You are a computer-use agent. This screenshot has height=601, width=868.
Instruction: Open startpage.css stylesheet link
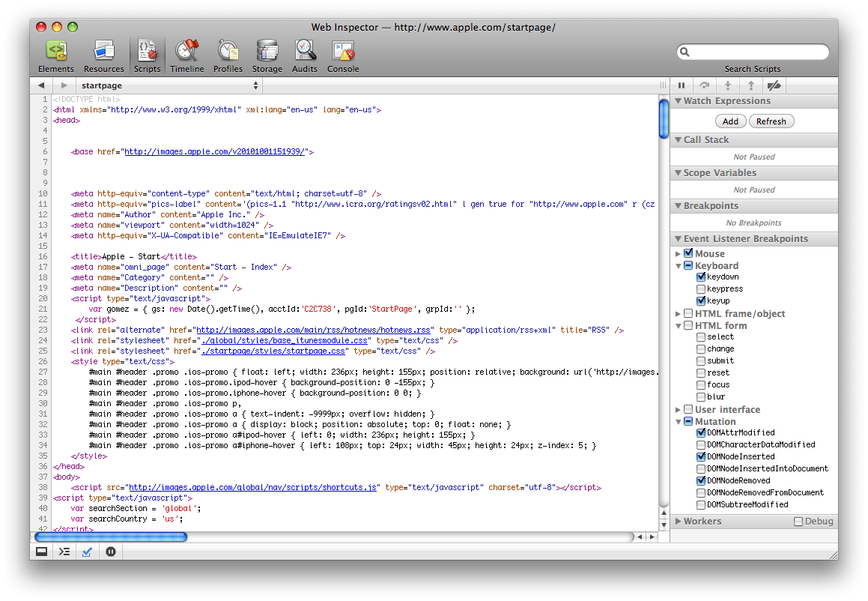click(x=273, y=351)
